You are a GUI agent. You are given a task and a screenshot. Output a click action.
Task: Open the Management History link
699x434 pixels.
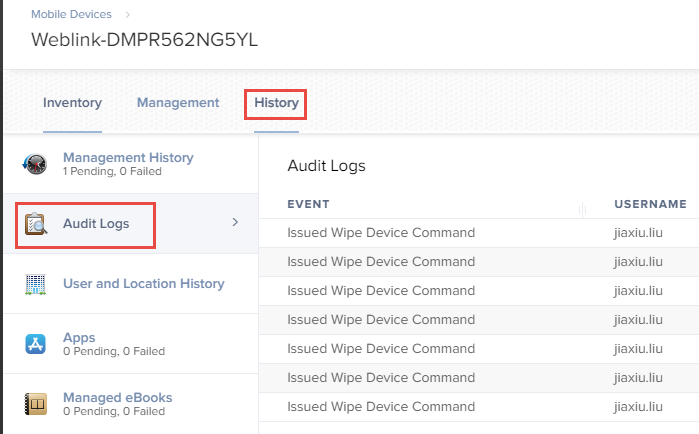[x=128, y=157]
